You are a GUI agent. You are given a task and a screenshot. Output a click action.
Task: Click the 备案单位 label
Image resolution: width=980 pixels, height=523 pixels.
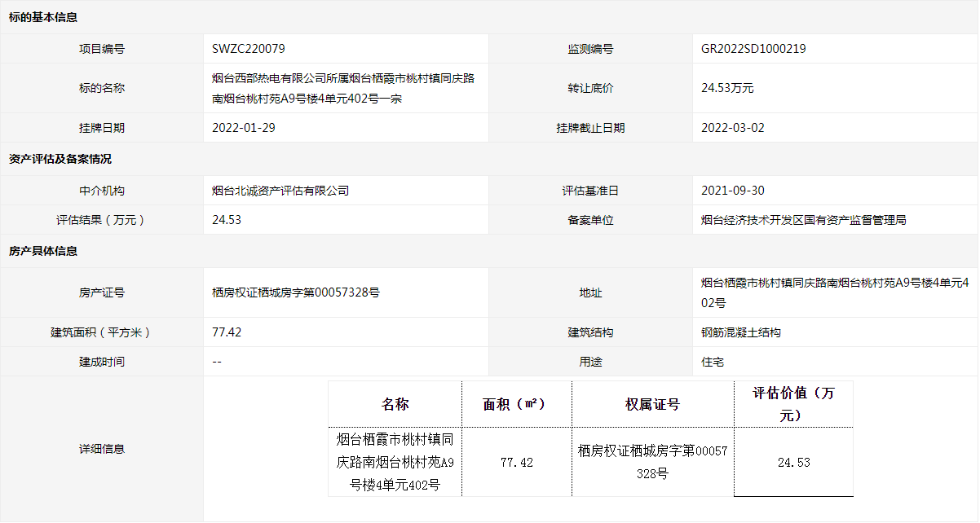tap(591, 220)
